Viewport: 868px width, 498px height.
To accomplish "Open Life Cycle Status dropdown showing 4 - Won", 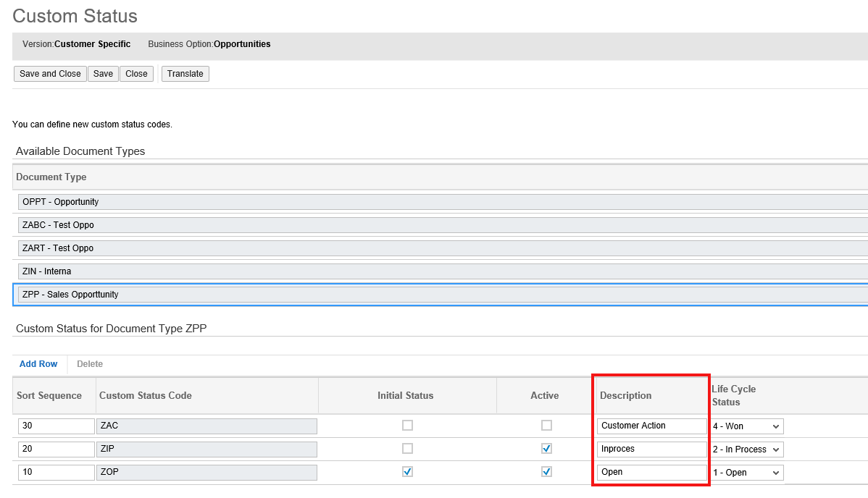I will [747, 426].
